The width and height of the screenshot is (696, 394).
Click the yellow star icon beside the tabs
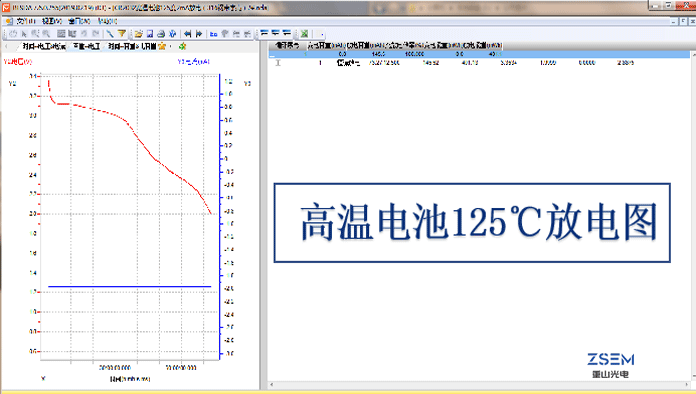click(162, 46)
